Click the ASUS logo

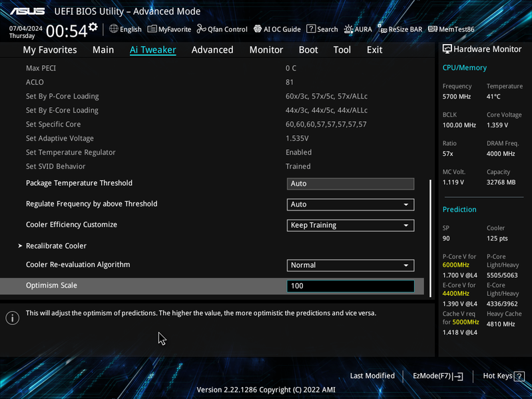[x=27, y=11]
